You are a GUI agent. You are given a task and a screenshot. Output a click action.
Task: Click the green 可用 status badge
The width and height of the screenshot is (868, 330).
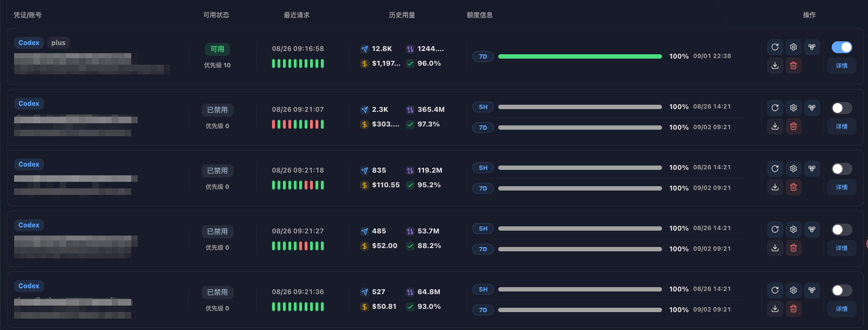point(217,49)
